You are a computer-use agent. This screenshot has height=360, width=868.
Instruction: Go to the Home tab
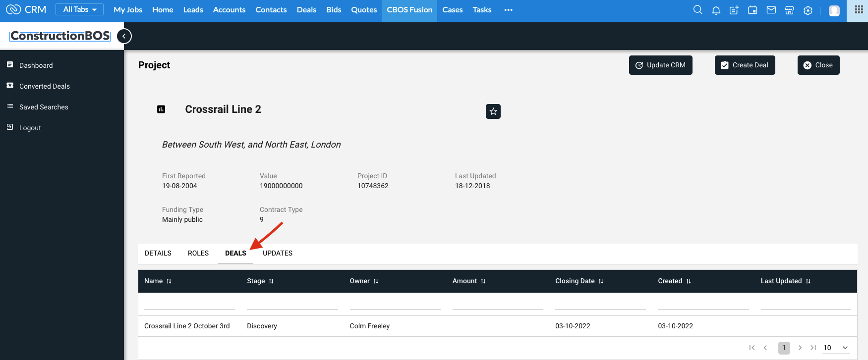click(x=163, y=9)
